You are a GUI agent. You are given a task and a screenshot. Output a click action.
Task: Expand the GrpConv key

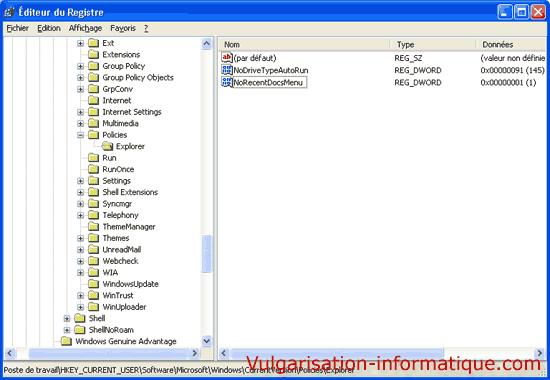click(81, 89)
